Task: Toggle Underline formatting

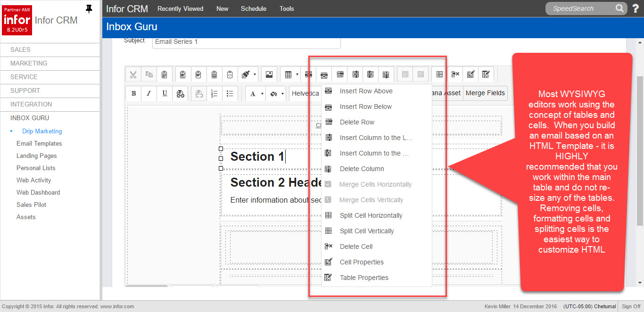Action: (165, 93)
